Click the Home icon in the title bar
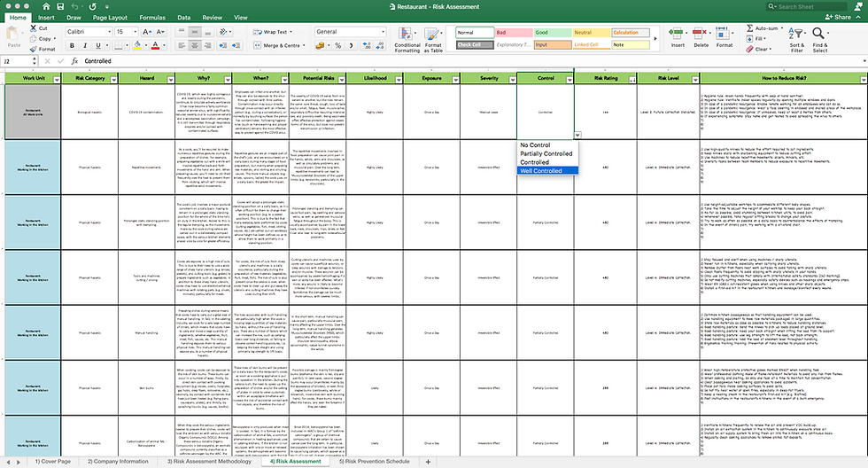This screenshot has height=468, width=868. tap(46, 6)
